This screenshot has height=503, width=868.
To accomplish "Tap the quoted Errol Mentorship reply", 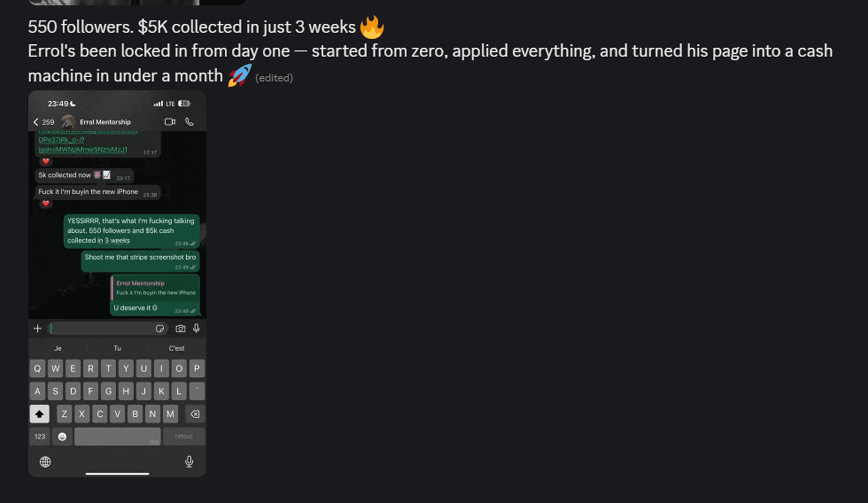I will (x=155, y=288).
